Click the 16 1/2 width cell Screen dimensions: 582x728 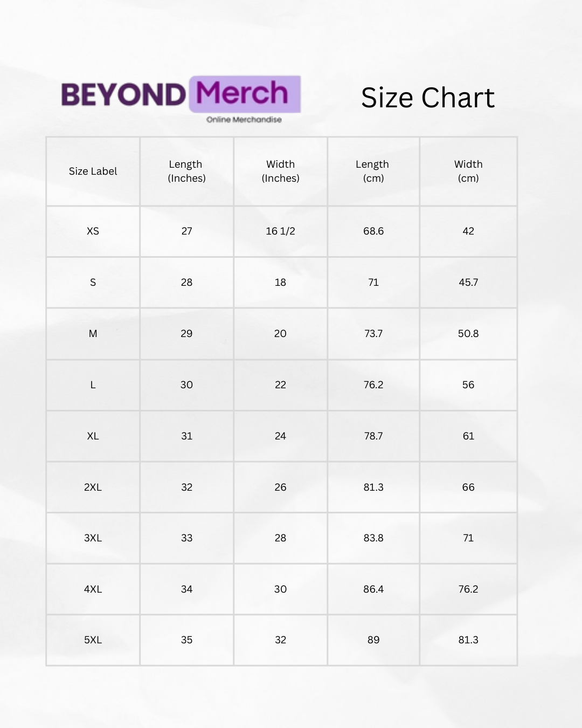280,231
